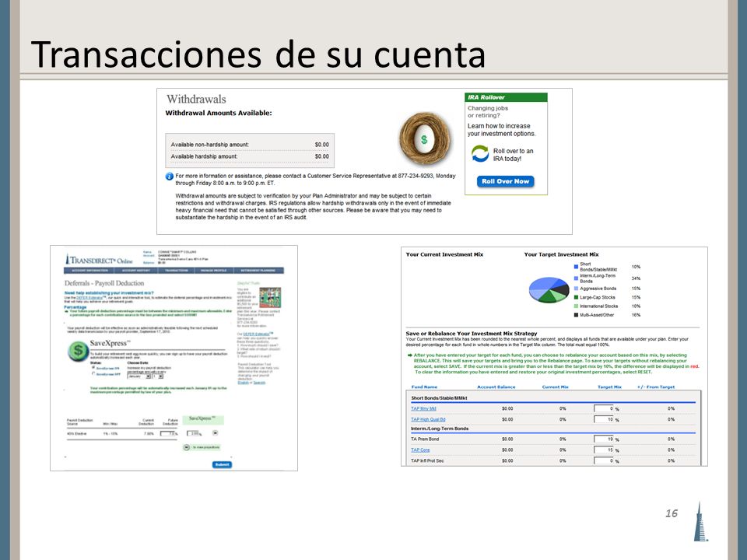Click the Spanish language link

[x=259, y=383]
